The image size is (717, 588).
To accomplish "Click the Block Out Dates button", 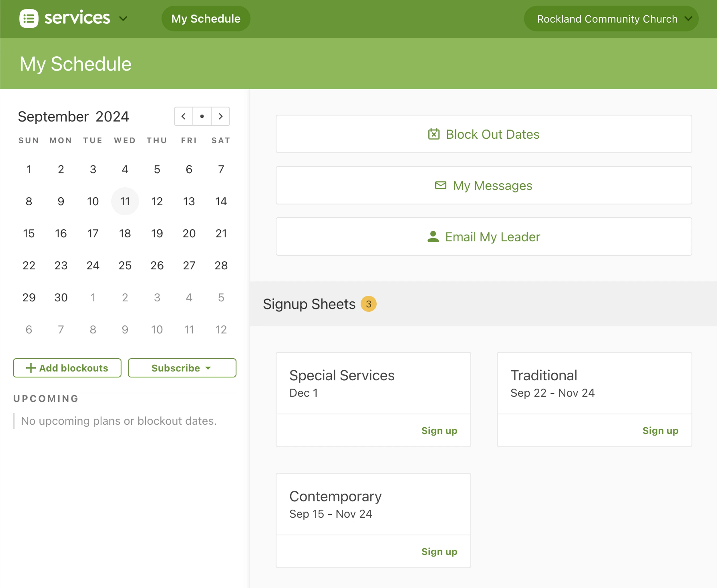I will pos(484,134).
